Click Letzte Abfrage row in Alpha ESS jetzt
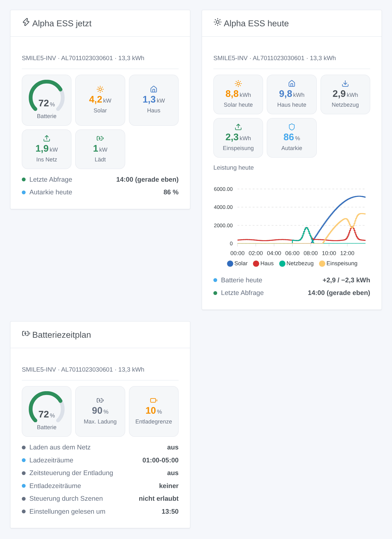Viewport: 392px width, 539px height. click(100, 179)
